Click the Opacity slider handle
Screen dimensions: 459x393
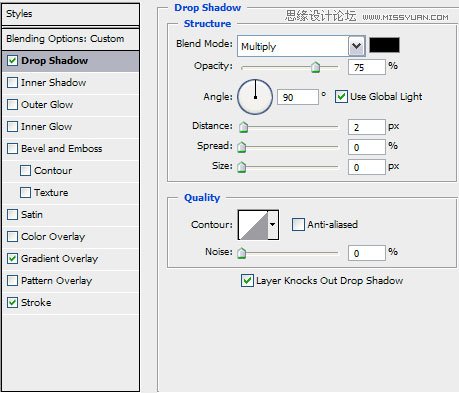[x=315, y=67]
